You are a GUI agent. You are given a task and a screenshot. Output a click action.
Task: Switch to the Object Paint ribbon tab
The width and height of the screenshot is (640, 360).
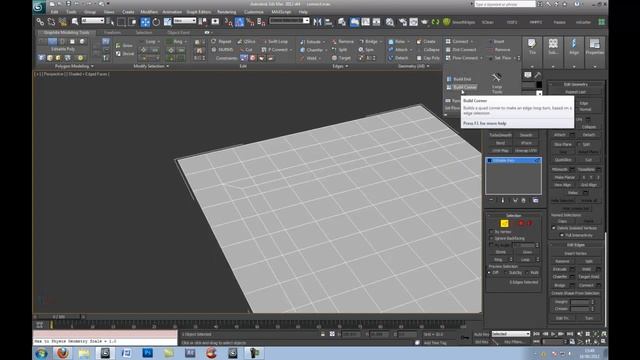[x=178, y=32]
